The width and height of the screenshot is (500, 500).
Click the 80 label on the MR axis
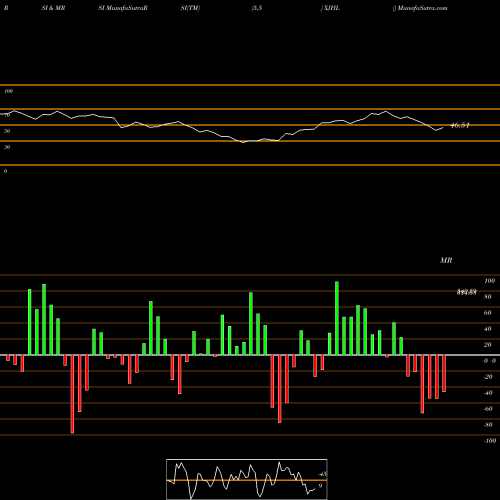(487, 297)
